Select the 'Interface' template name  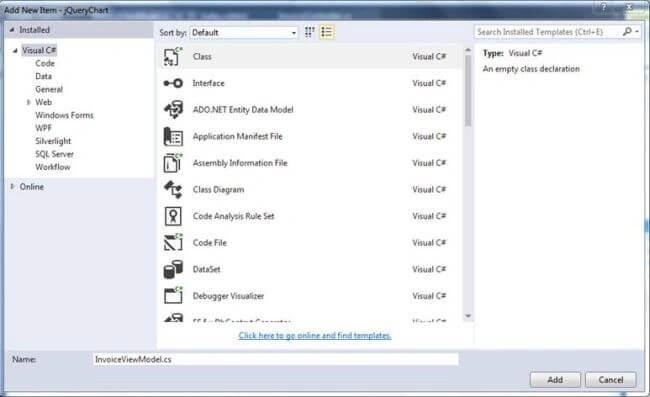(x=208, y=83)
